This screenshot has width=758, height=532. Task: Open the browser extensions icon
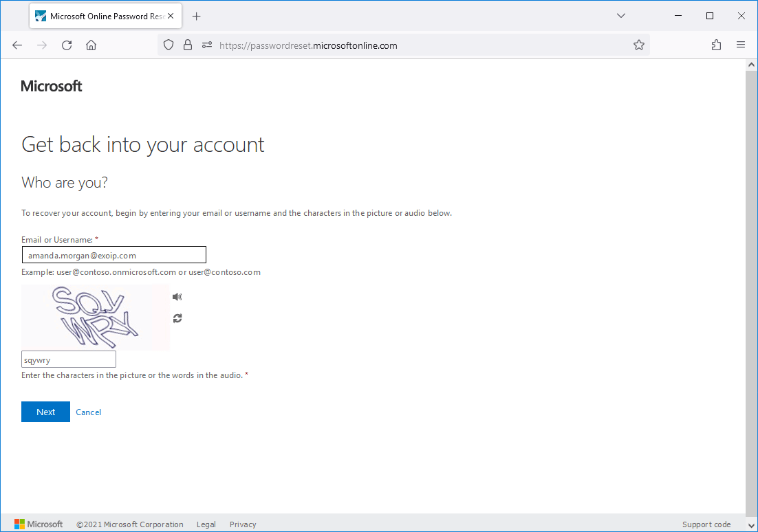pos(716,45)
